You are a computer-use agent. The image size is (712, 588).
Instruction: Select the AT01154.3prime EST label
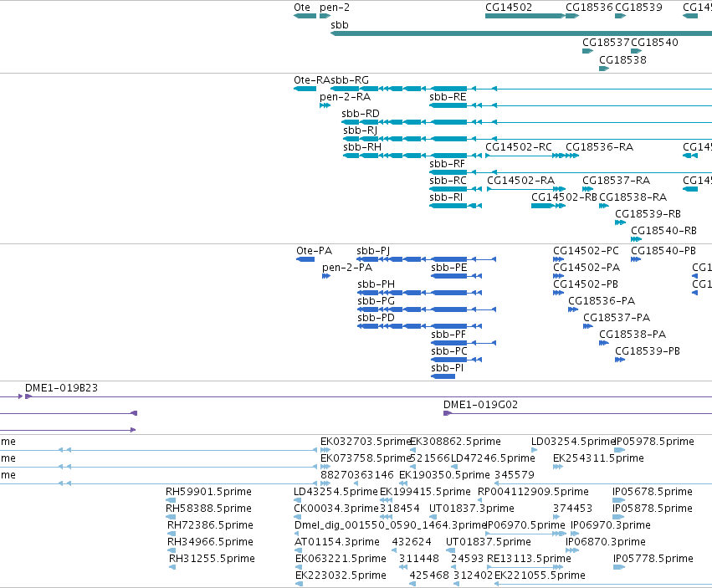pyautogui.click(x=337, y=542)
